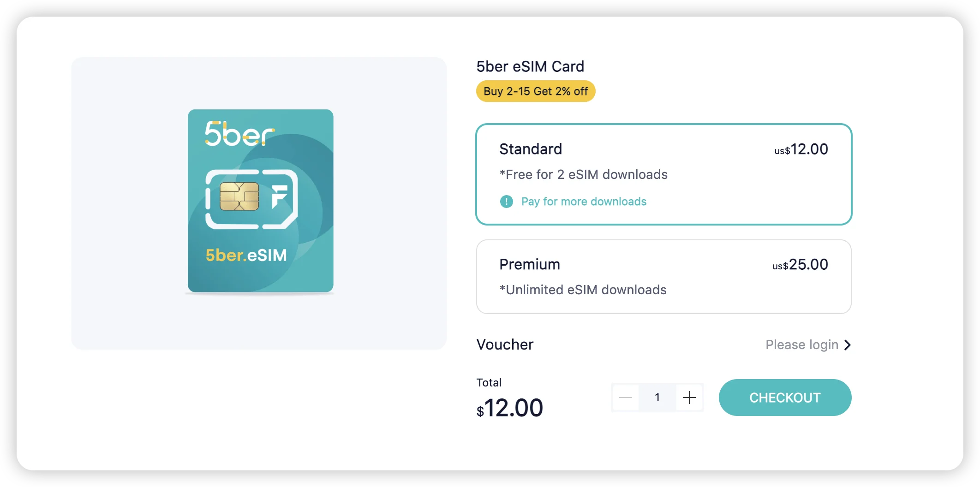Click the white 5ber logo on card image
The image size is (980, 487).
[x=239, y=134]
